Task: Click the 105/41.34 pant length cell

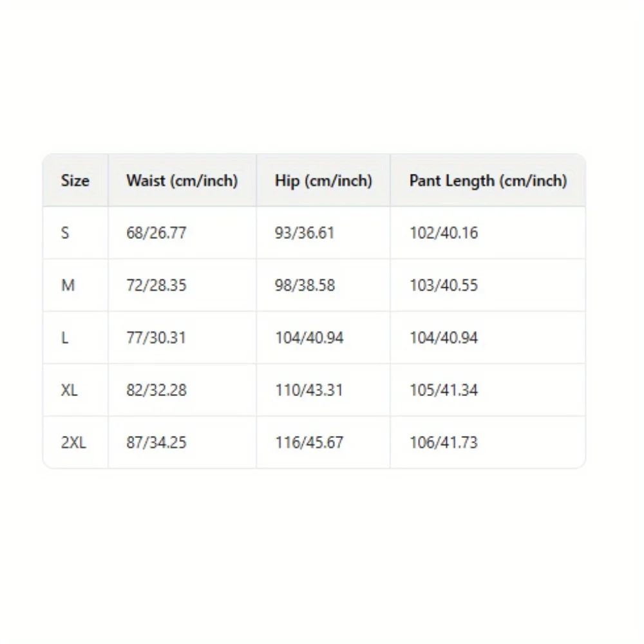Action: point(444,390)
